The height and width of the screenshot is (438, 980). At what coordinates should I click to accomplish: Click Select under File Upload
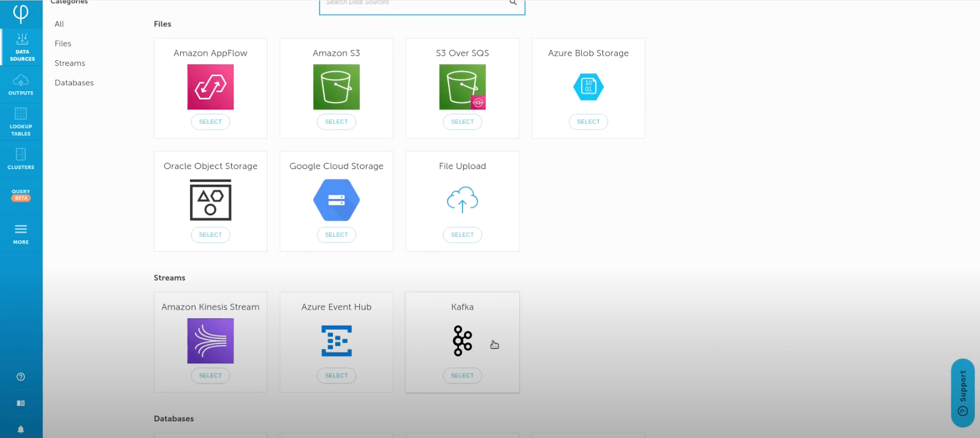click(x=462, y=234)
